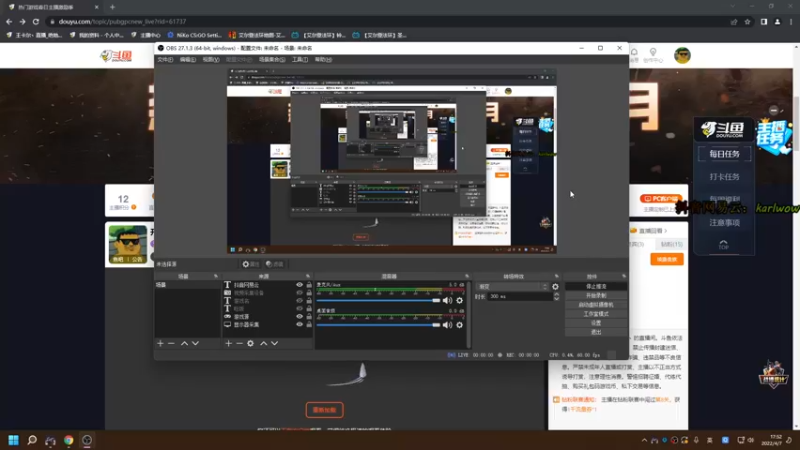Toggle lock on 显示器采集 source

pyautogui.click(x=309, y=324)
